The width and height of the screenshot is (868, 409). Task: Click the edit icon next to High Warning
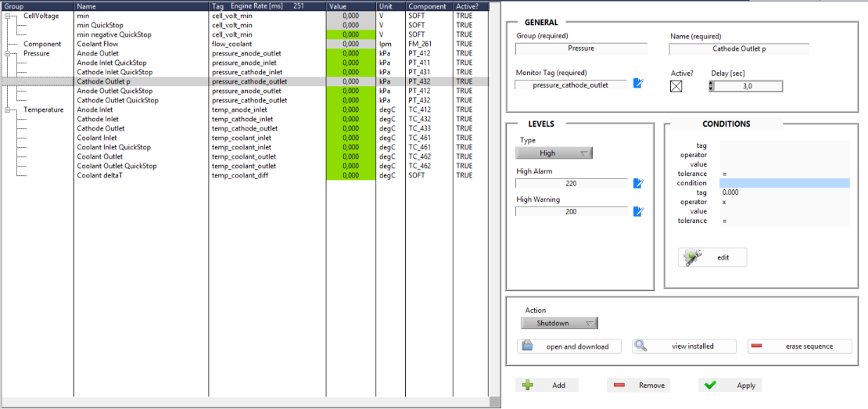pyautogui.click(x=638, y=211)
